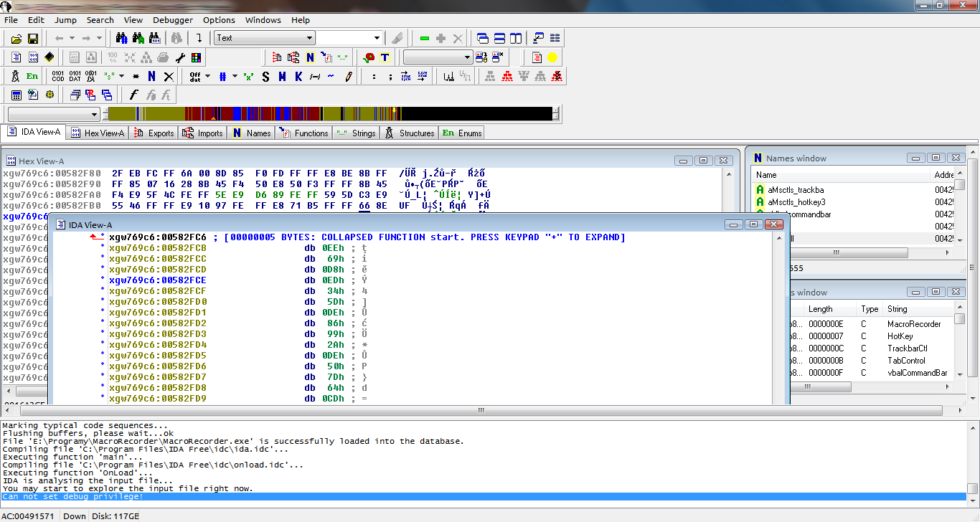The height and width of the screenshot is (522, 980).
Task: Expand the dropdown left of navigation band
Action: tap(95, 115)
